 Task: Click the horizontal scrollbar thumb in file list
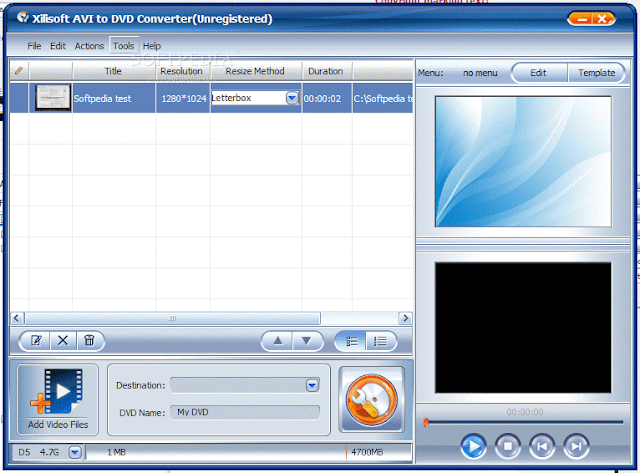173,318
